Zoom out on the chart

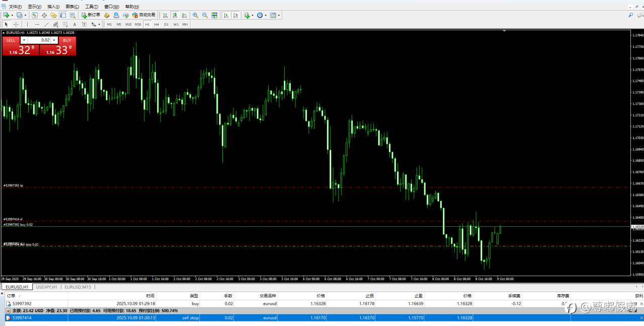205,15
